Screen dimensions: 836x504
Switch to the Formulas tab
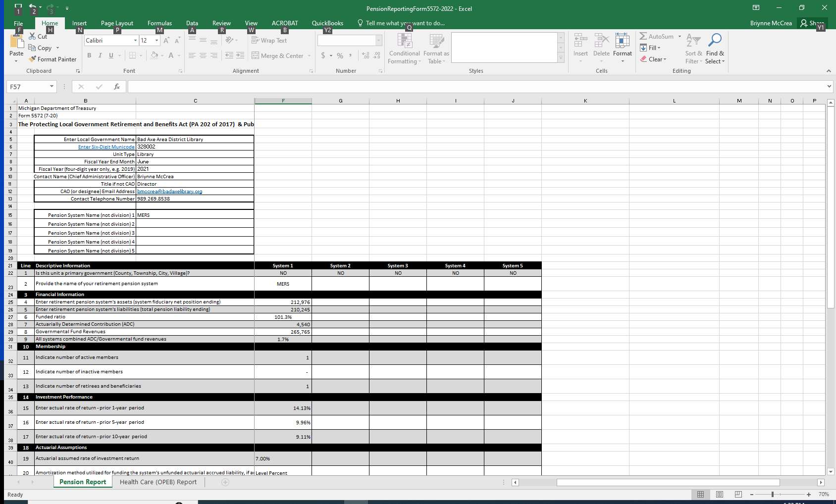point(159,23)
